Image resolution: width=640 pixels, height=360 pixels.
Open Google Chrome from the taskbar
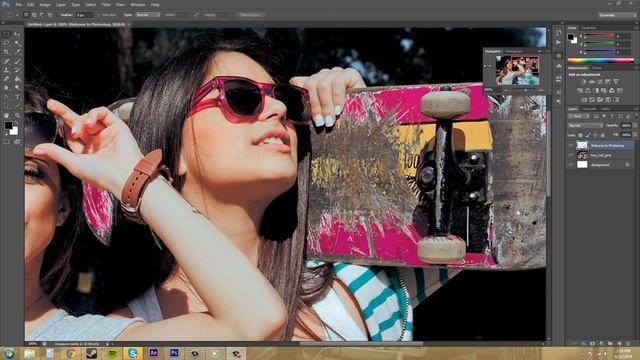coord(71,353)
